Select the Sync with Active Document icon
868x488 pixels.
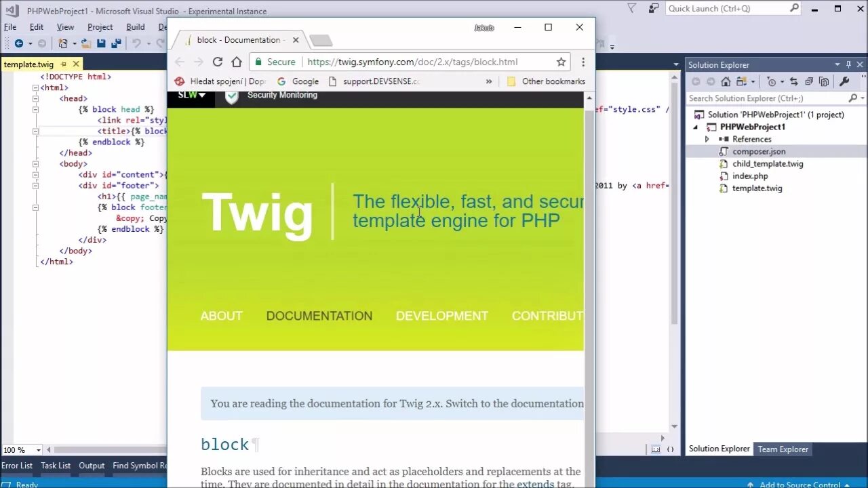point(794,82)
